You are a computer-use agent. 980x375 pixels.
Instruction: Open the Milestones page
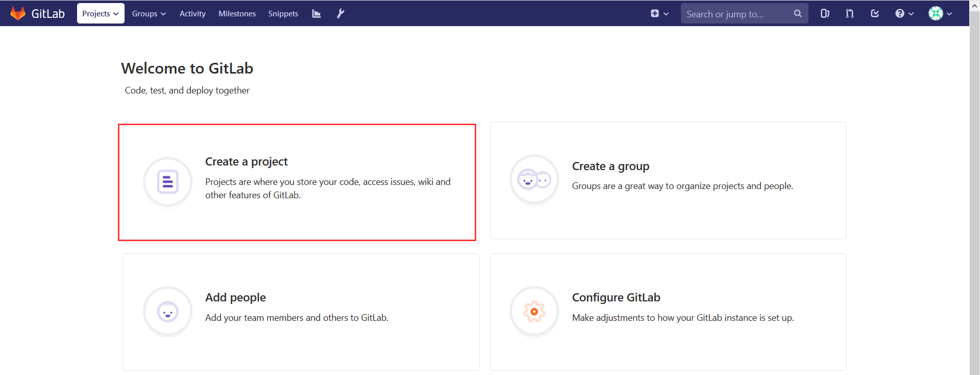click(237, 14)
